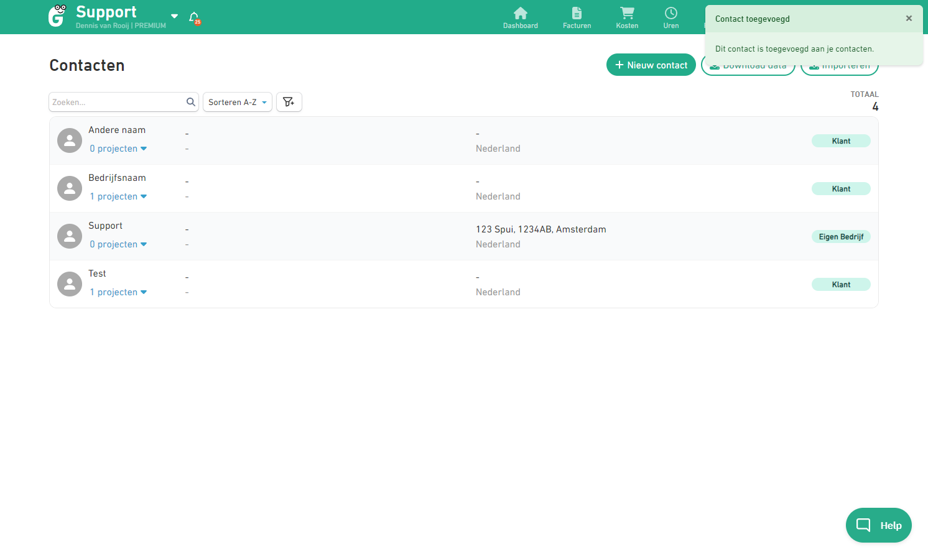Open the account switcher dropdown arrow
Image resolution: width=928 pixels, height=560 pixels.
(174, 16)
